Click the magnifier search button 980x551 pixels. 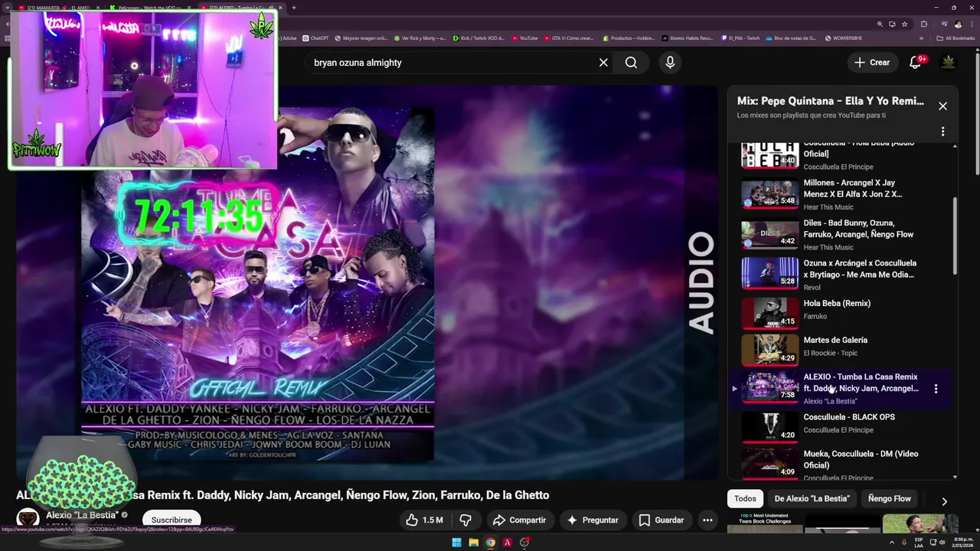631,63
